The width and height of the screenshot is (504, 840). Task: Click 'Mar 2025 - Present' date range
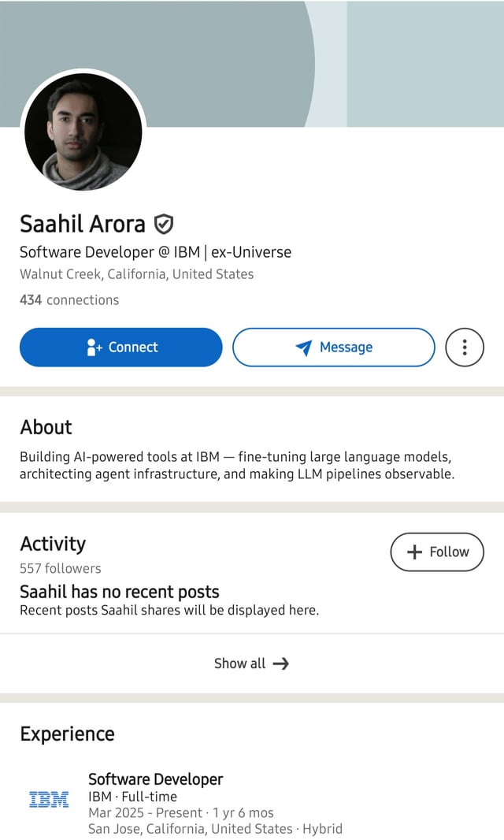tap(146, 812)
